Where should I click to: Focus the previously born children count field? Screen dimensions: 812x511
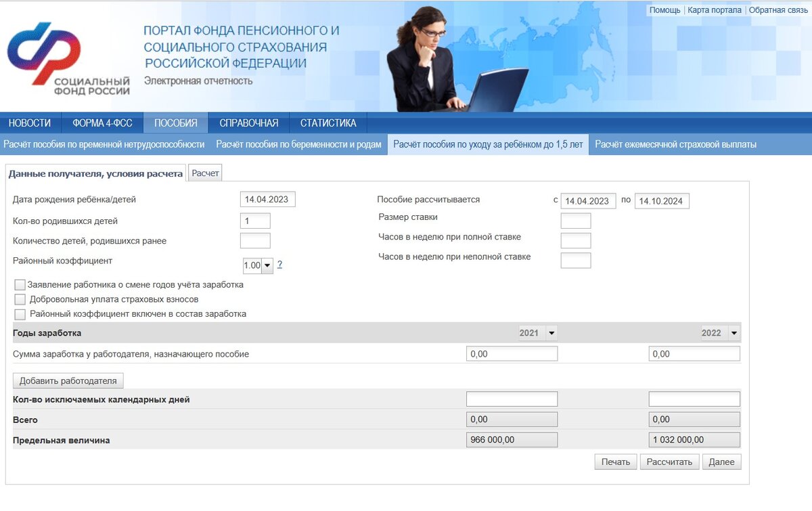pyautogui.click(x=255, y=240)
